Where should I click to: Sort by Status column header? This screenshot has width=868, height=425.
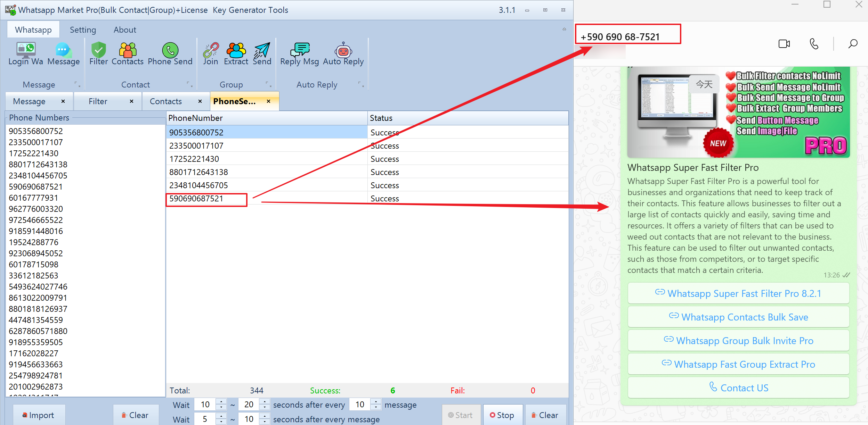click(x=468, y=118)
